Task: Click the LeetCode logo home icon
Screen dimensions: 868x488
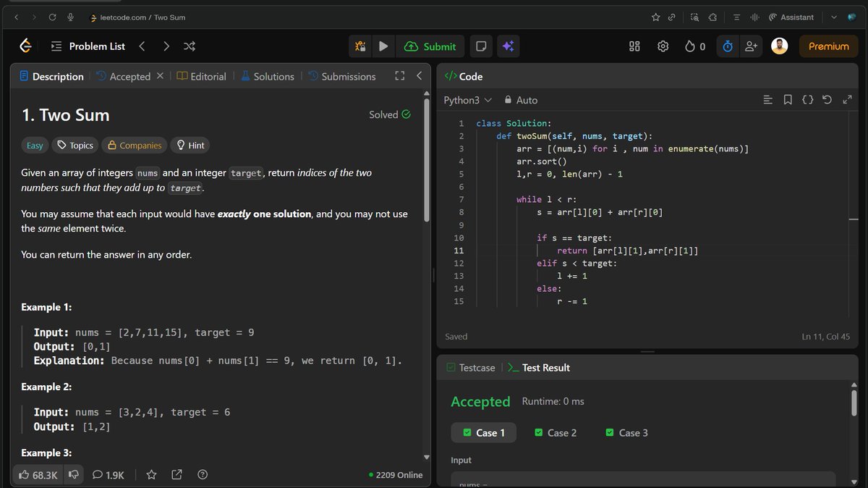Action: tap(26, 46)
